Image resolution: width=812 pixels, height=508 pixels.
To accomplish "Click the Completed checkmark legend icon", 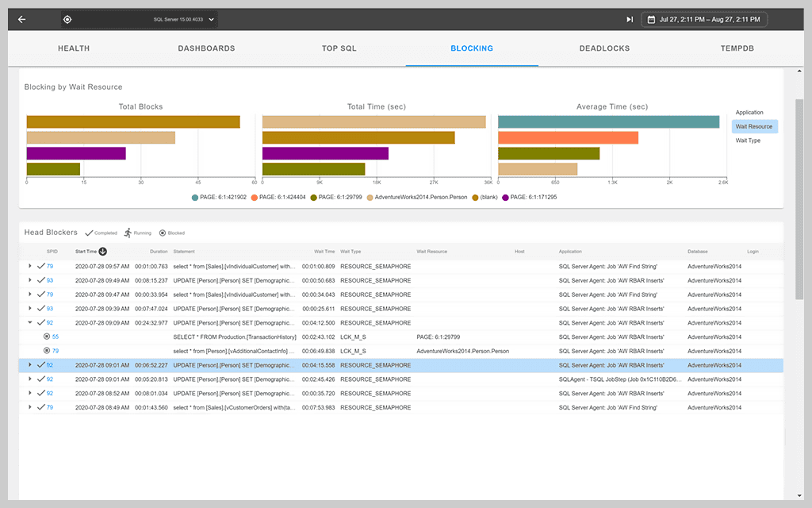I will pos(87,233).
